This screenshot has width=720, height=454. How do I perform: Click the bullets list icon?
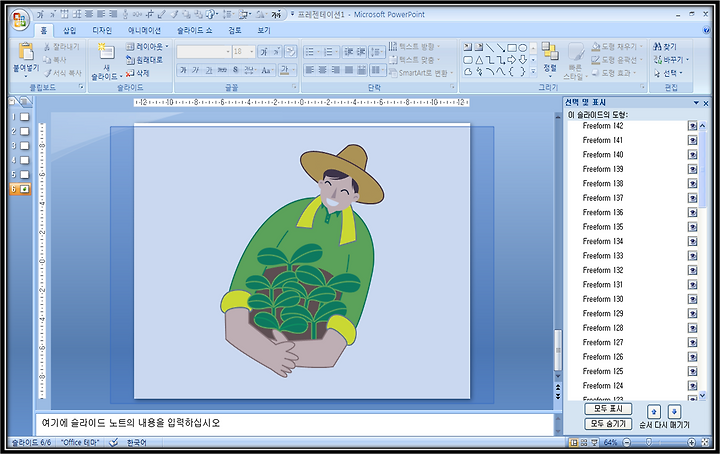point(310,52)
